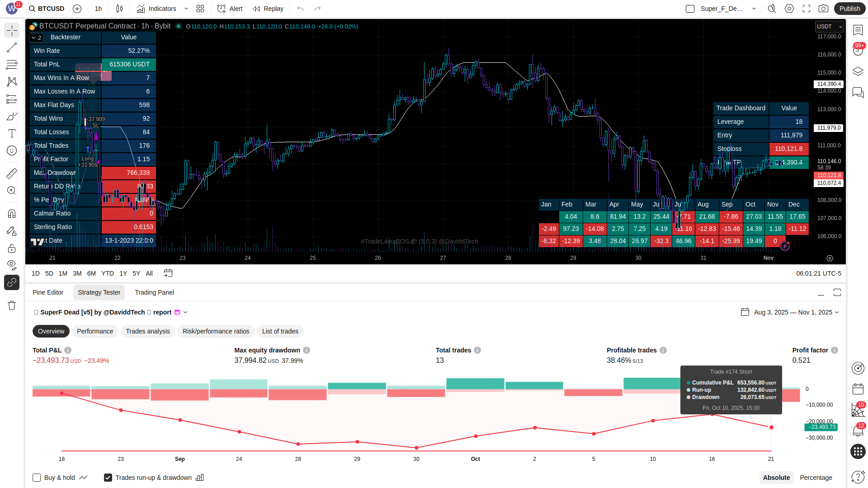Select the 1M time range
This screenshot has height=488, width=868.
[63, 273]
